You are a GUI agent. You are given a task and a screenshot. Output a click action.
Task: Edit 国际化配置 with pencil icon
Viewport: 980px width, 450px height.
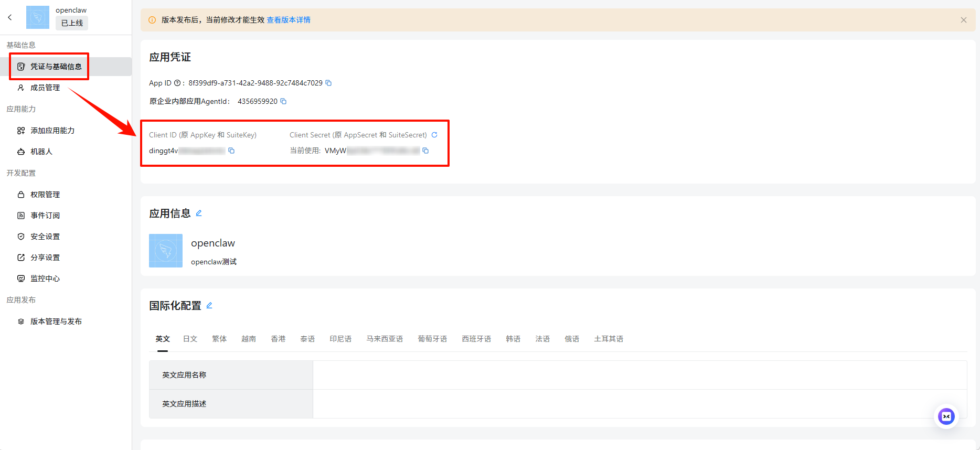(x=209, y=305)
